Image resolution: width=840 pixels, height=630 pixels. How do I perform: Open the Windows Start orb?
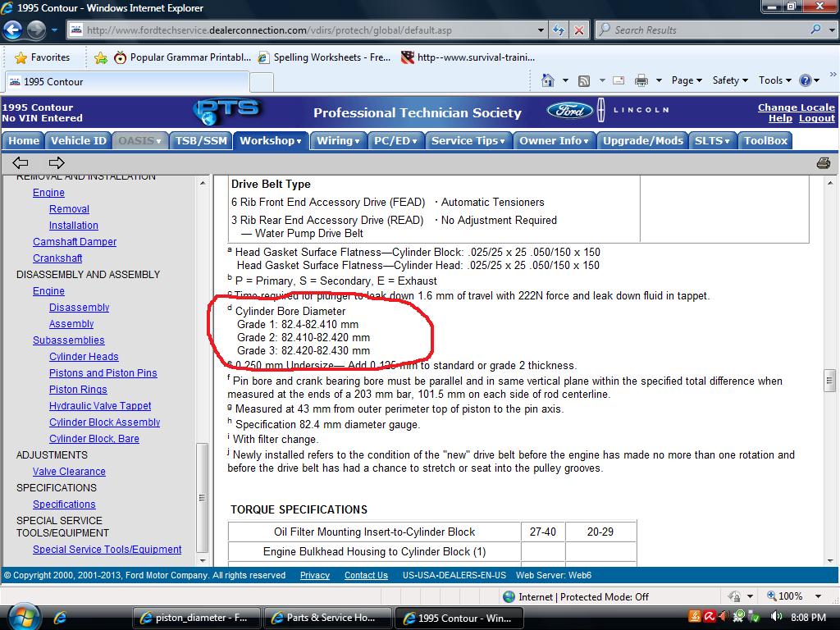tap(22, 616)
